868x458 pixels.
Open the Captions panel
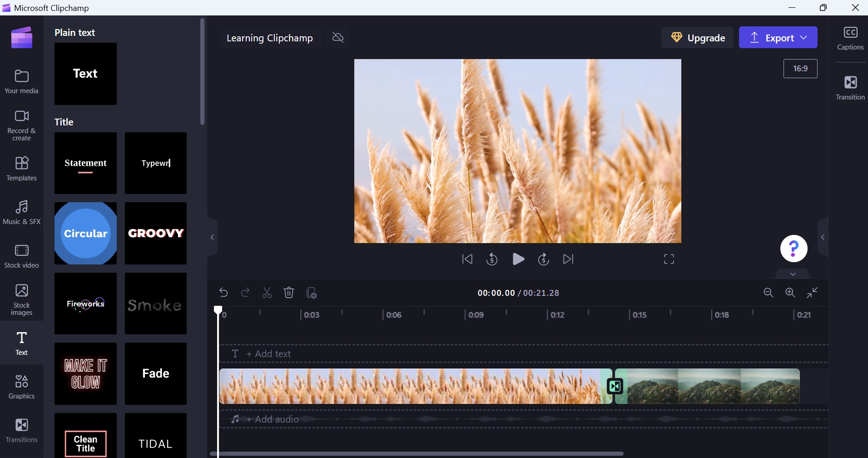(x=850, y=38)
